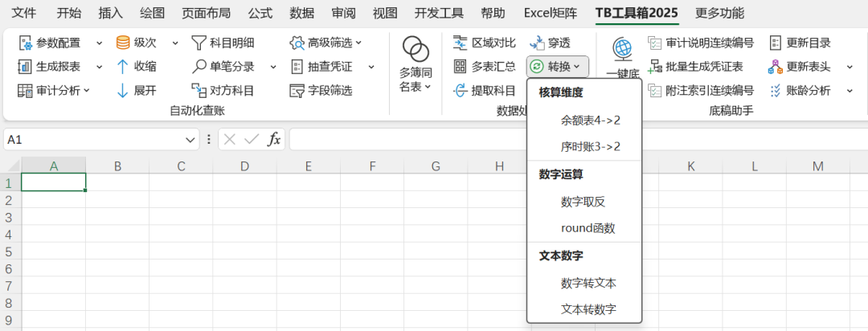
Task: Choose 数字转文本 menu item
Action: tap(584, 284)
